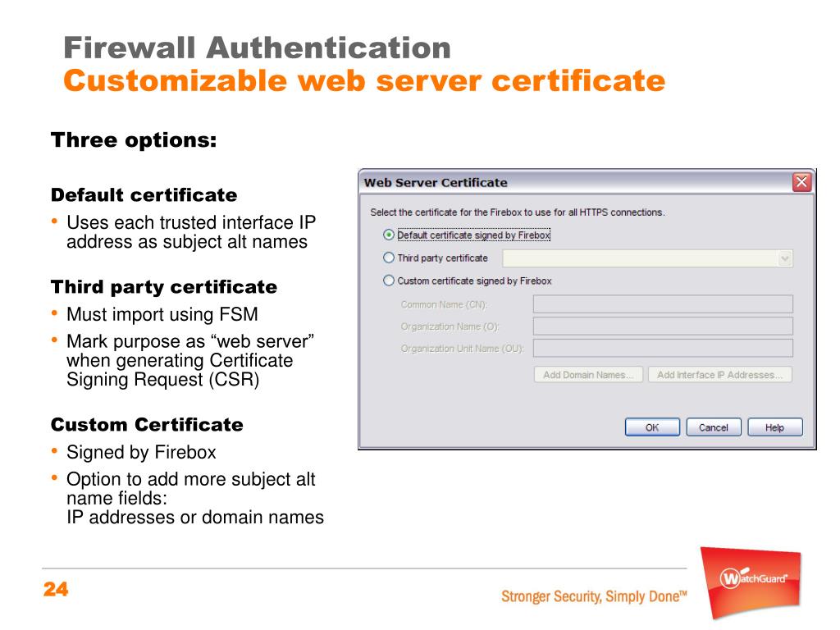Click the WatchGuard logo
Viewport: 840px width, 630px height.
pos(752,582)
